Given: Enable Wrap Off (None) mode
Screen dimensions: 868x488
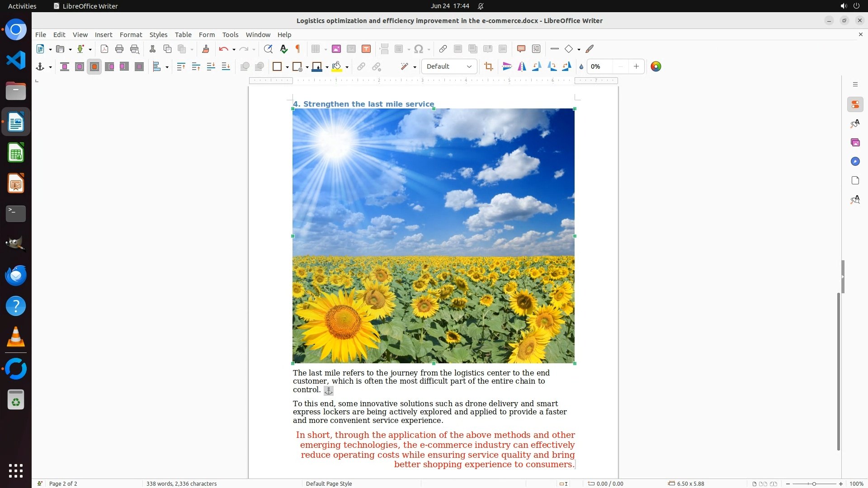Looking at the screenshot, I should pos(65,67).
